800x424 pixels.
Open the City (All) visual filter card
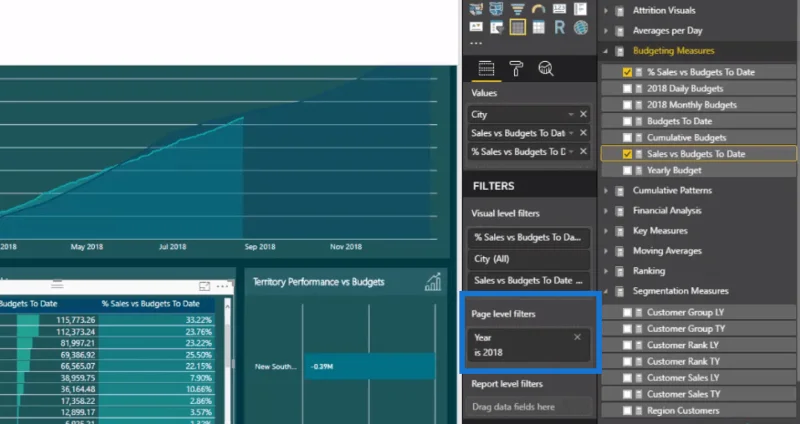[x=529, y=259]
